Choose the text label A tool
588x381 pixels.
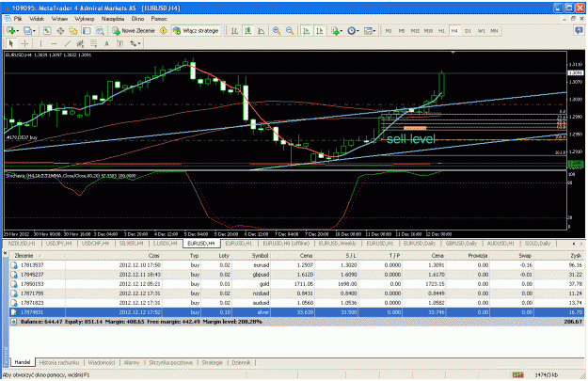click(x=106, y=43)
